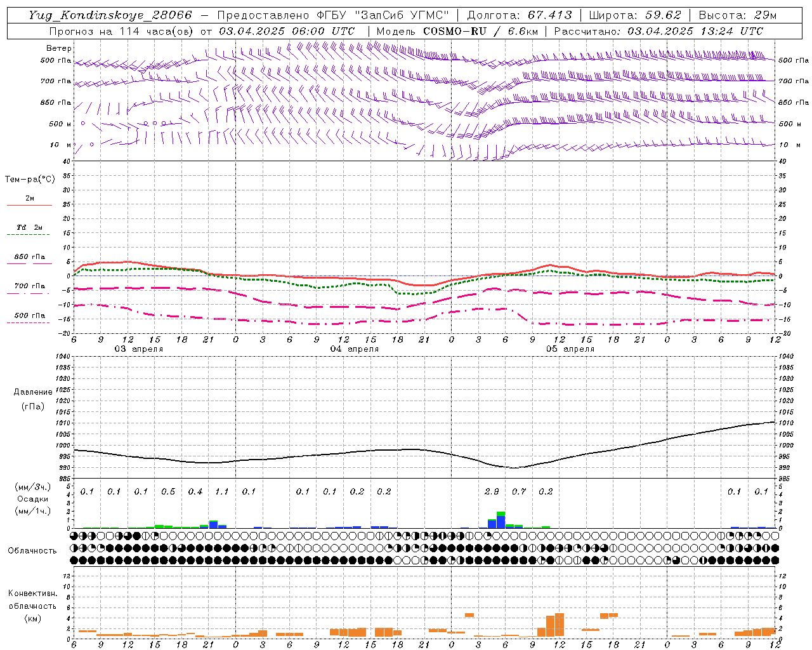Click the Конвективн. convective cloud label

(32, 594)
